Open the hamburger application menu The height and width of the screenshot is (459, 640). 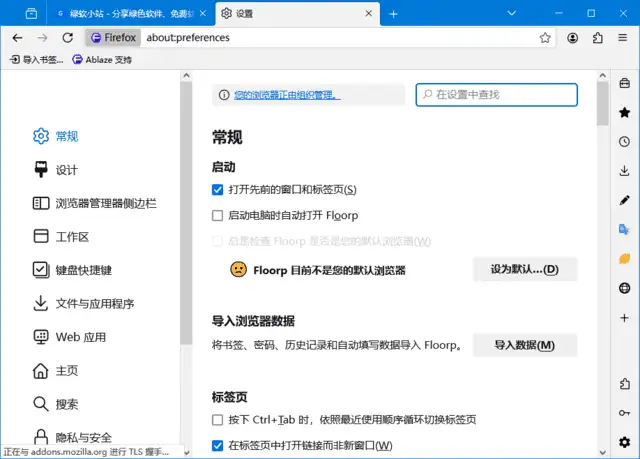tap(624, 37)
